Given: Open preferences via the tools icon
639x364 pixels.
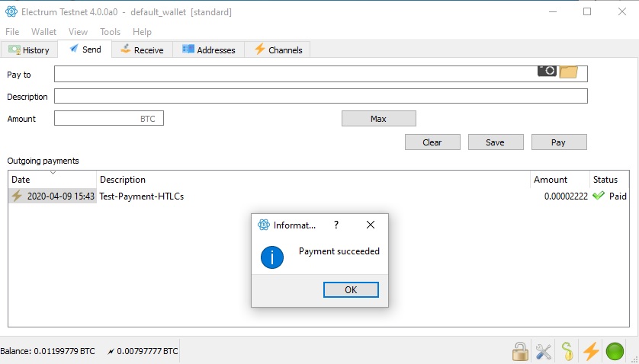Looking at the screenshot, I should click(544, 351).
